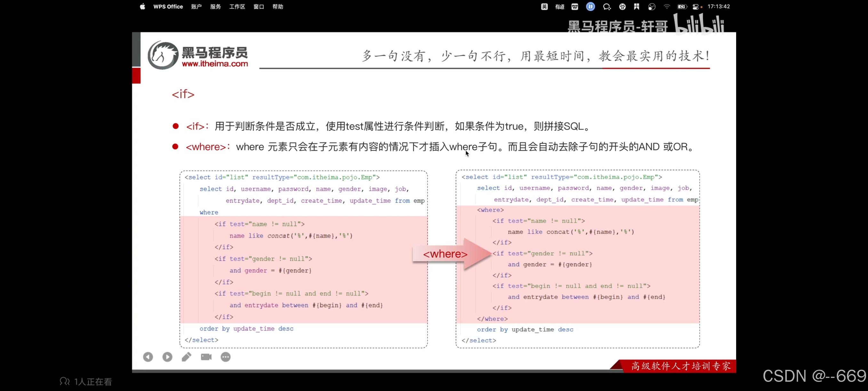
Task: Go to previous slide with left arrow
Action: (148, 357)
